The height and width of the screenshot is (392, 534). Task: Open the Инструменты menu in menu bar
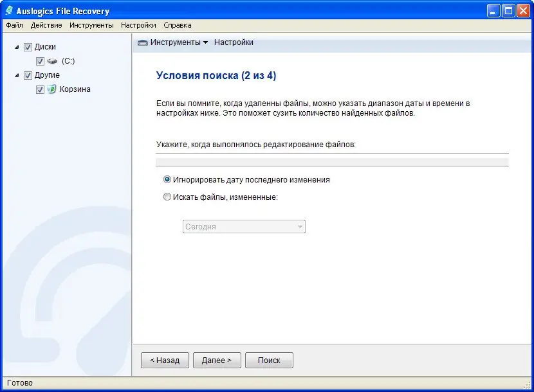[91, 25]
